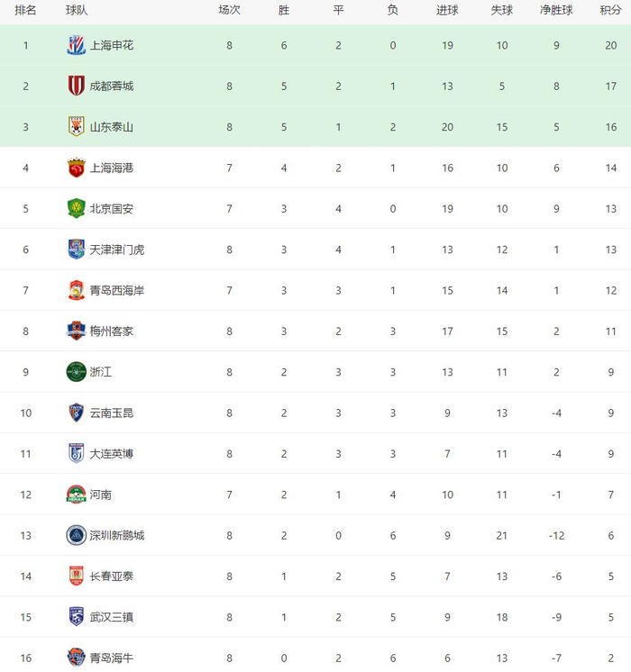Select team name 长春亚泰
The width and height of the screenshot is (631, 672).
pos(111,577)
